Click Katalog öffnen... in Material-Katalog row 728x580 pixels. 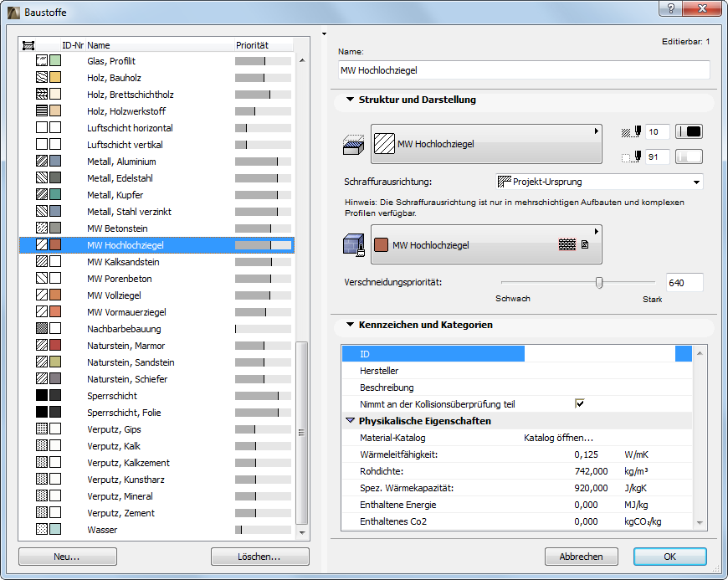click(558, 438)
